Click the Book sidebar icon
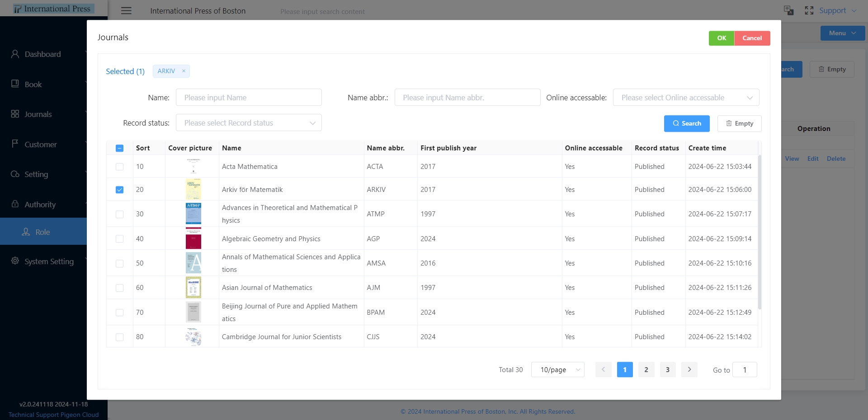Image resolution: width=868 pixels, height=420 pixels. [x=15, y=84]
